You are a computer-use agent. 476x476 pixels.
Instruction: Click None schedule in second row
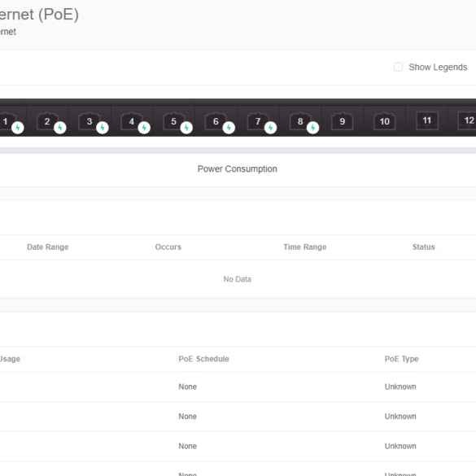(x=188, y=417)
